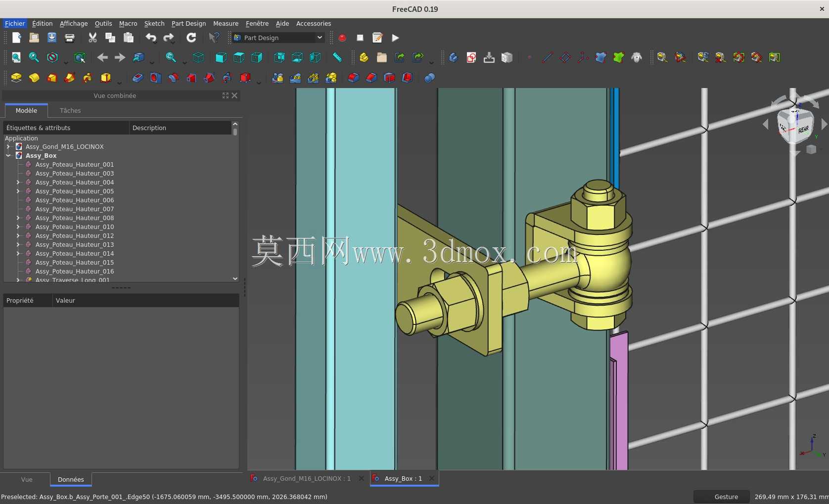The width and height of the screenshot is (829, 504).
Task: Create a Mirrored feature
Action: (x=277, y=78)
